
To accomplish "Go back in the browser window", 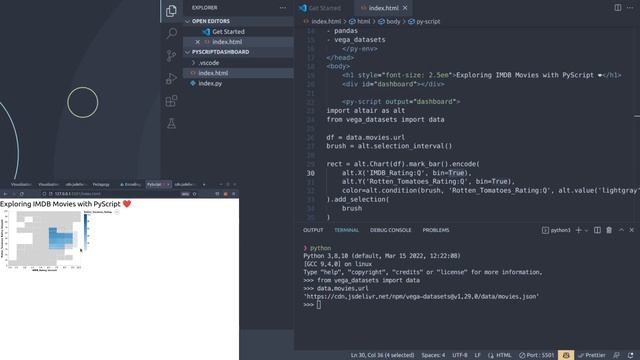I will [5, 194].
